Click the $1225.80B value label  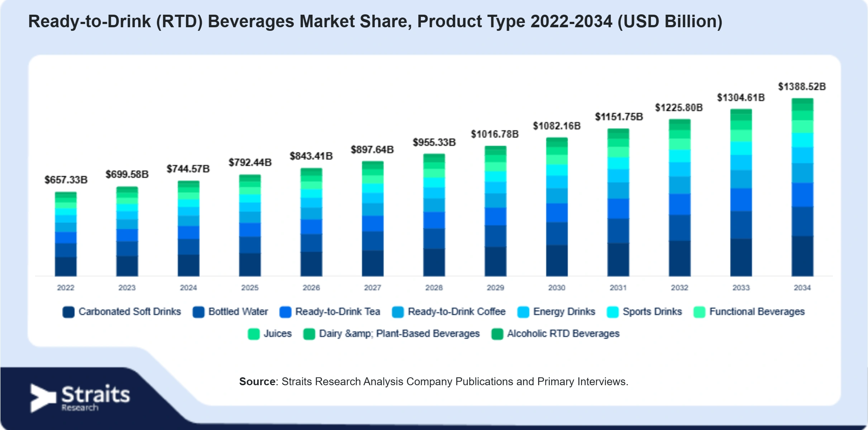[x=679, y=108]
